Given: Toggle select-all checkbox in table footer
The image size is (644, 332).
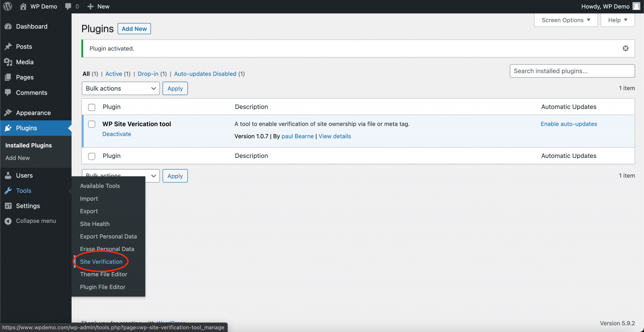Looking at the screenshot, I should (x=92, y=156).
